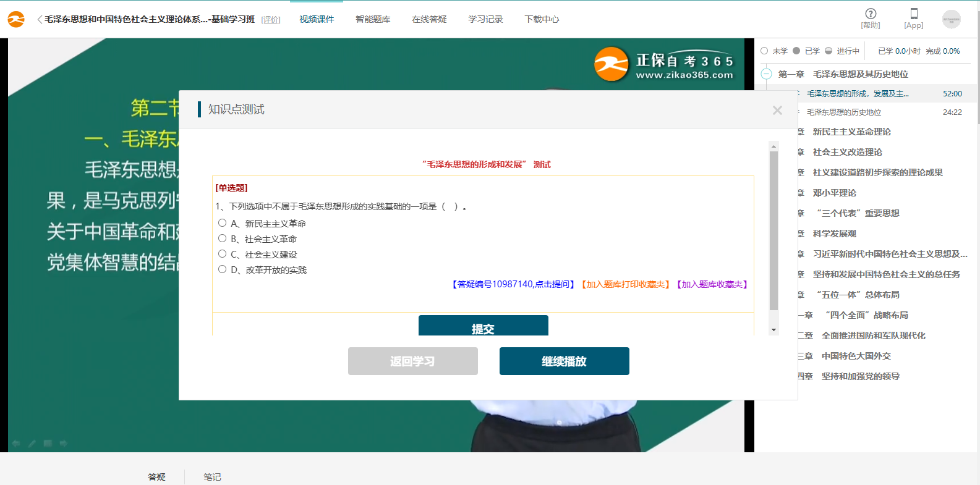Viewport: 980px width, 485px height.
Task: Submit the answer with 提交 button
Action: pos(483,326)
